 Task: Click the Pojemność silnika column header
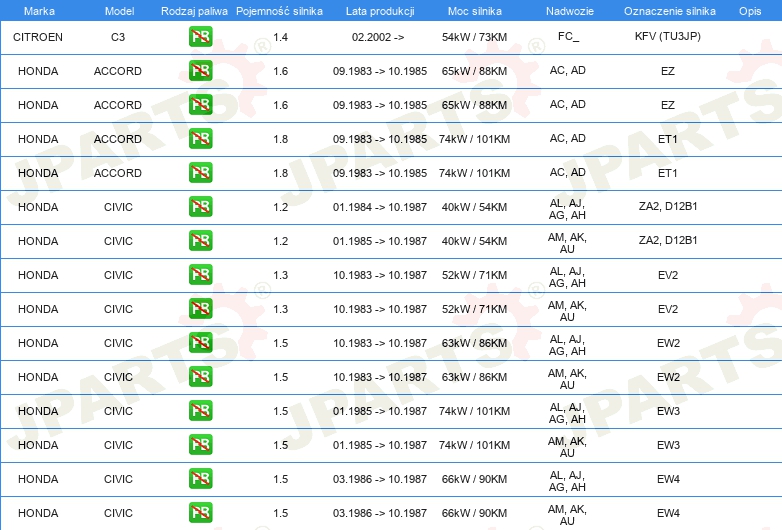[x=279, y=11]
